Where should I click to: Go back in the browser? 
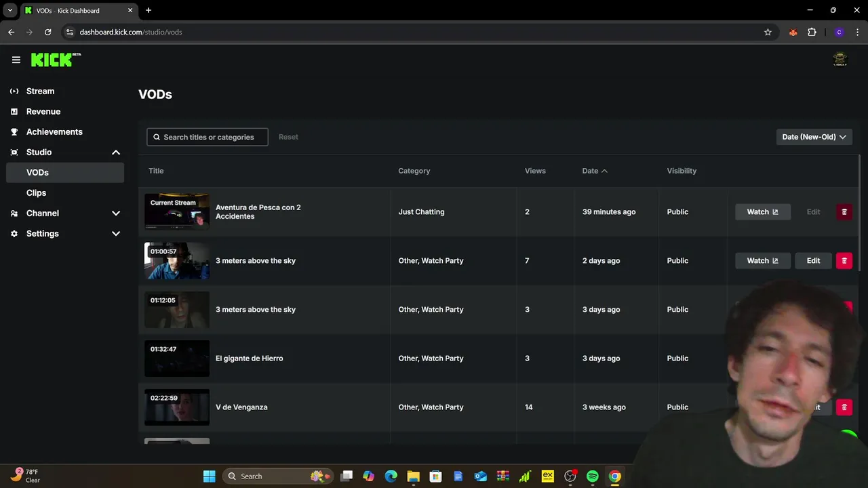[11, 32]
